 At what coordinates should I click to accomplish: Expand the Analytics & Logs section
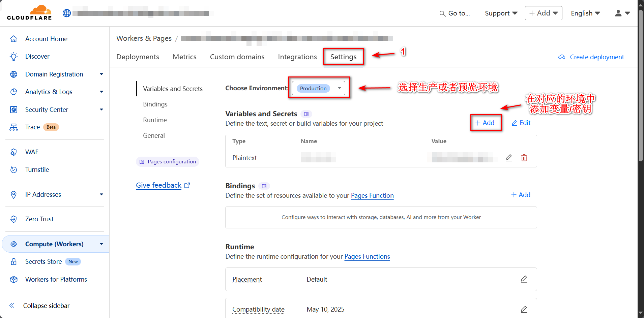tap(101, 92)
